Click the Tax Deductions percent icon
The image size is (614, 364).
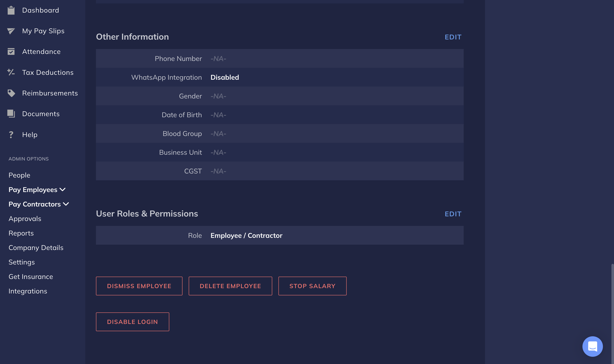[x=11, y=72]
